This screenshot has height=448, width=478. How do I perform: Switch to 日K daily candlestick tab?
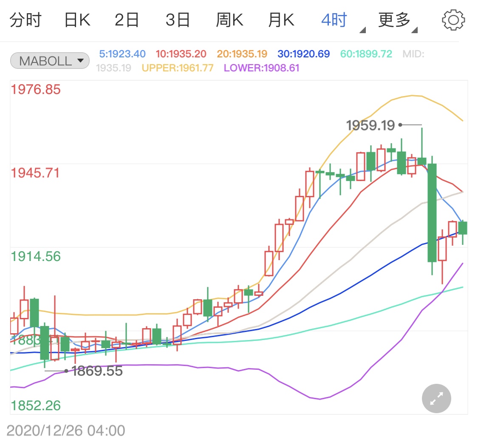click(x=77, y=20)
